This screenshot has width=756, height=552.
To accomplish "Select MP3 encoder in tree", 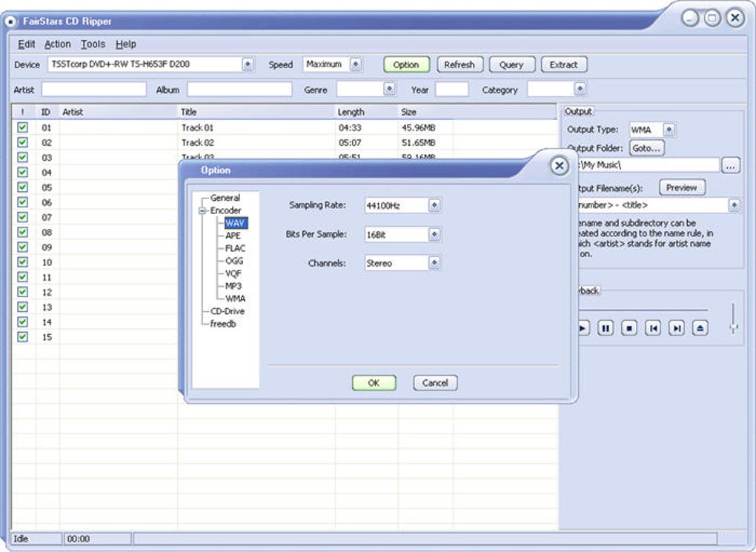I will click(233, 285).
